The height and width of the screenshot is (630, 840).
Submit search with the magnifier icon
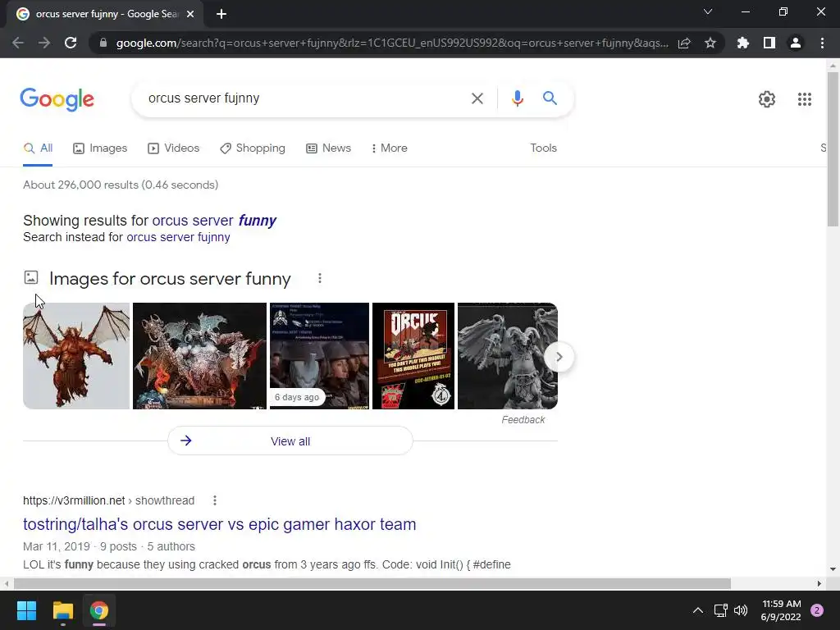click(550, 98)
